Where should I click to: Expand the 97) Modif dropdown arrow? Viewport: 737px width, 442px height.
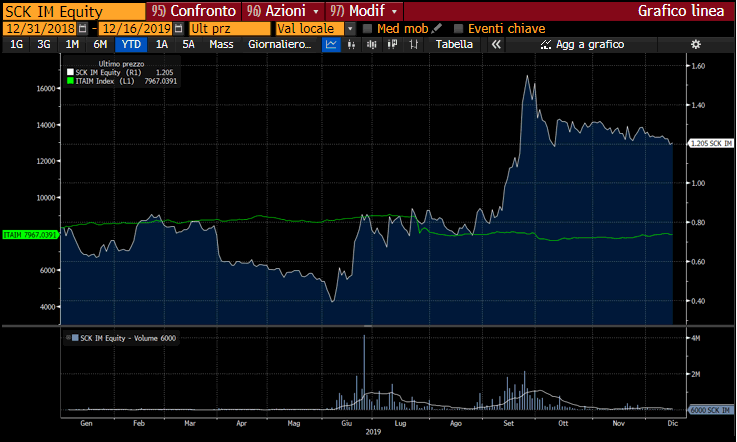(394, 11)
